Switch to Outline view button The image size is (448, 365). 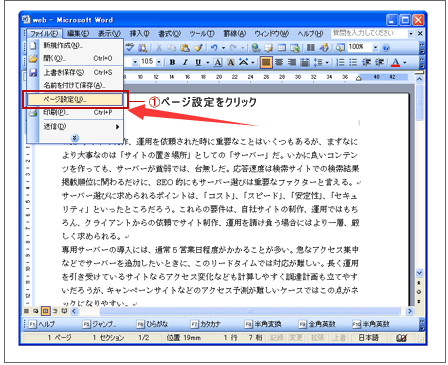click(55, 311)
